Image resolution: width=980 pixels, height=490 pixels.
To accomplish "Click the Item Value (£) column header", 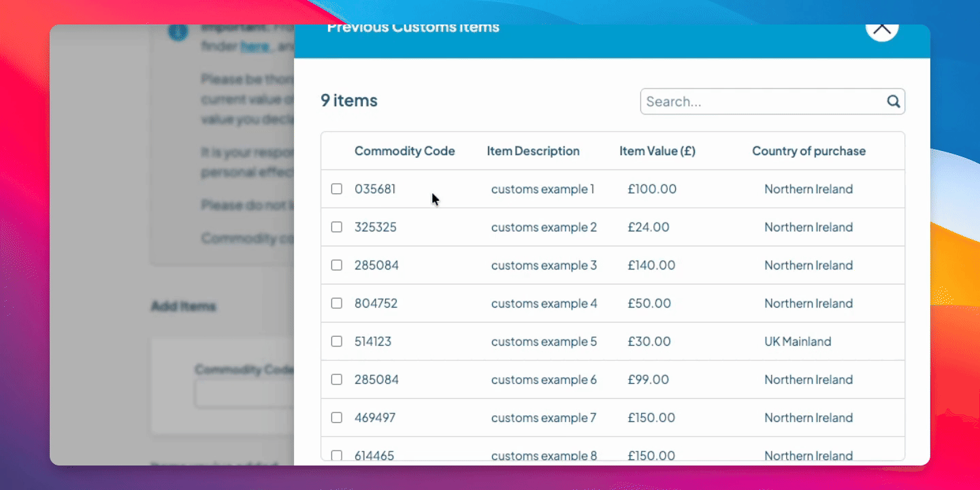I will (657, 151).
